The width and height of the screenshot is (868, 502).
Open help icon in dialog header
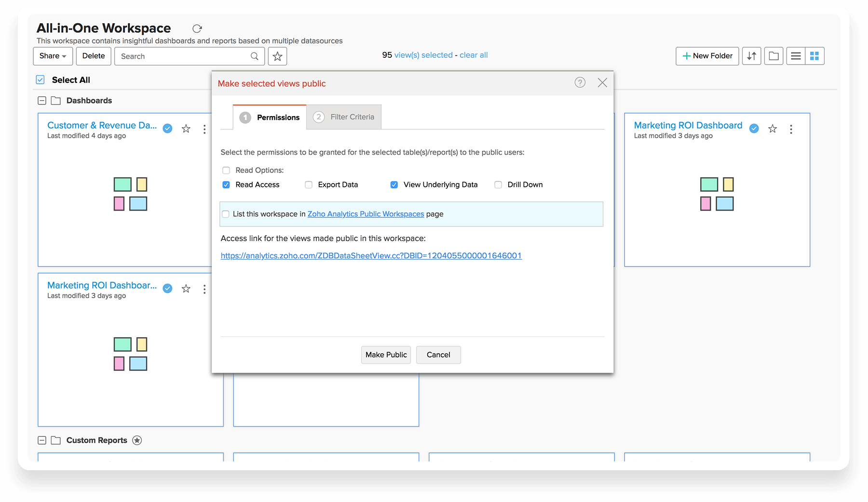[x=580, y=83]
